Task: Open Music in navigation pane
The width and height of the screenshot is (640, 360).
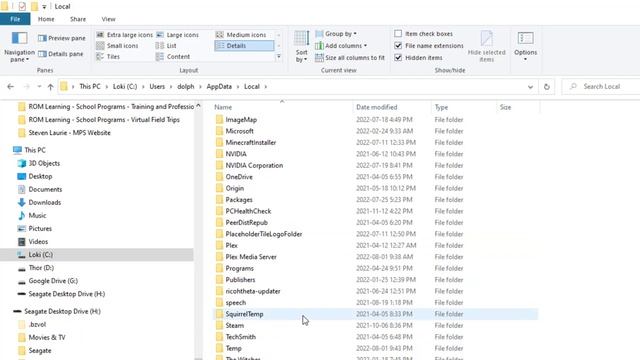Action: coord(37,216)
